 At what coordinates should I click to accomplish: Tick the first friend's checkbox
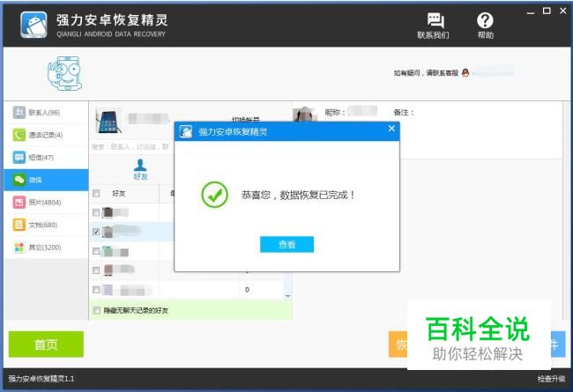coord(96,212)
